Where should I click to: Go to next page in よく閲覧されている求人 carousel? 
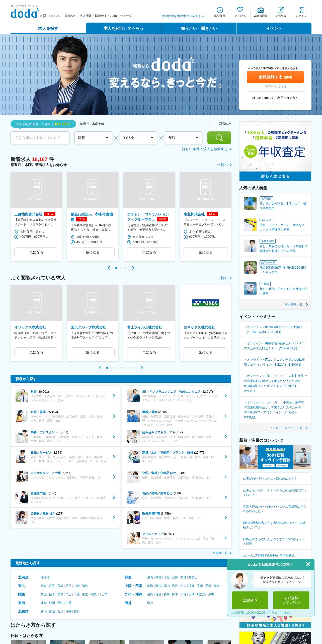142,368
